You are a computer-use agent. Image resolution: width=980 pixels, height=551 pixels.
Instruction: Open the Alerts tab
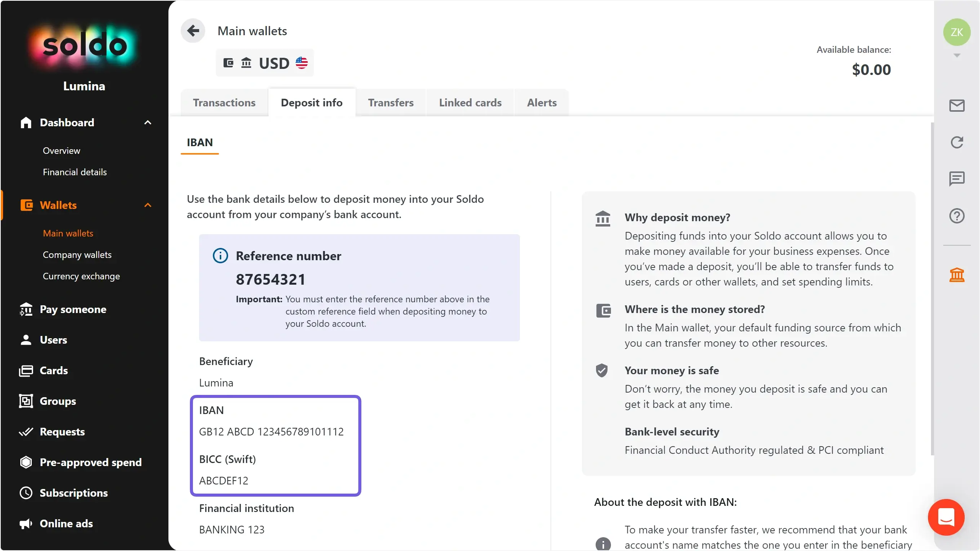(542, 103)
